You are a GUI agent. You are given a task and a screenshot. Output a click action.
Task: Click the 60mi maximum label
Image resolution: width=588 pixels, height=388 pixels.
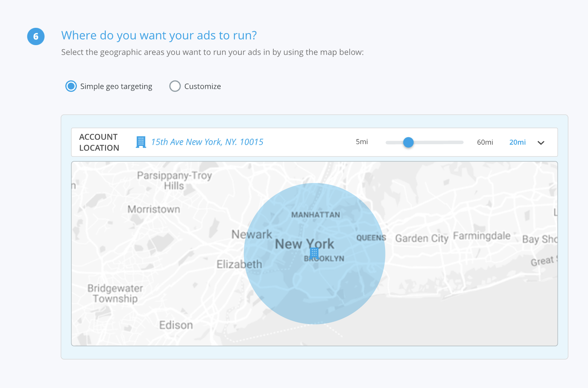(485, 142)
